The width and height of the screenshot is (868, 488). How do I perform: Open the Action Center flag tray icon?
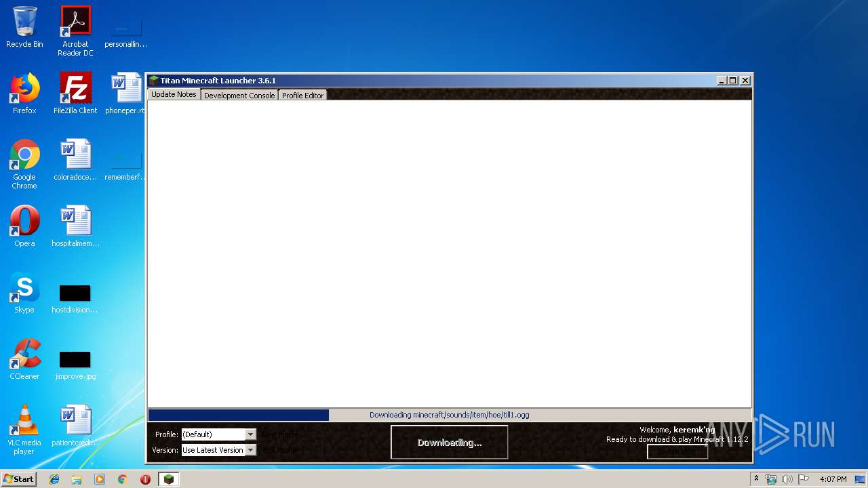(x=804, y=479)
